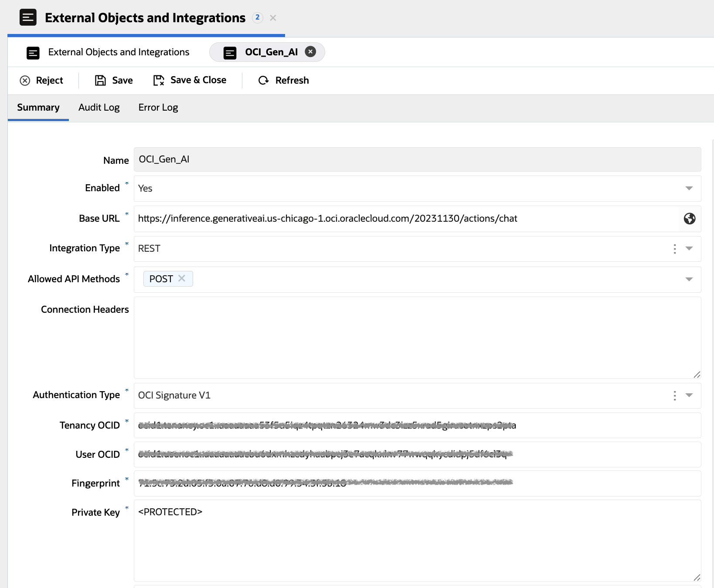Click the Refresh circular arrow icon
This screenshot has height=588, width=714.
pos(264,81)
